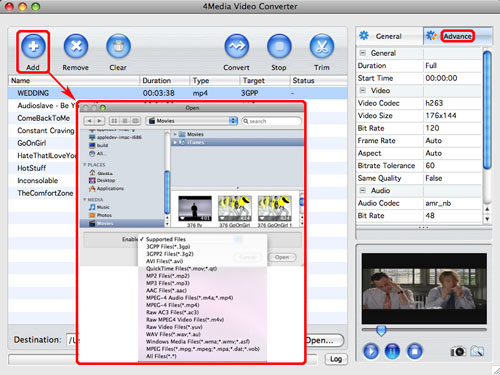Collapse the Audio properties group
The height and width of the screenshot is (375, 500).
[363, 190]
